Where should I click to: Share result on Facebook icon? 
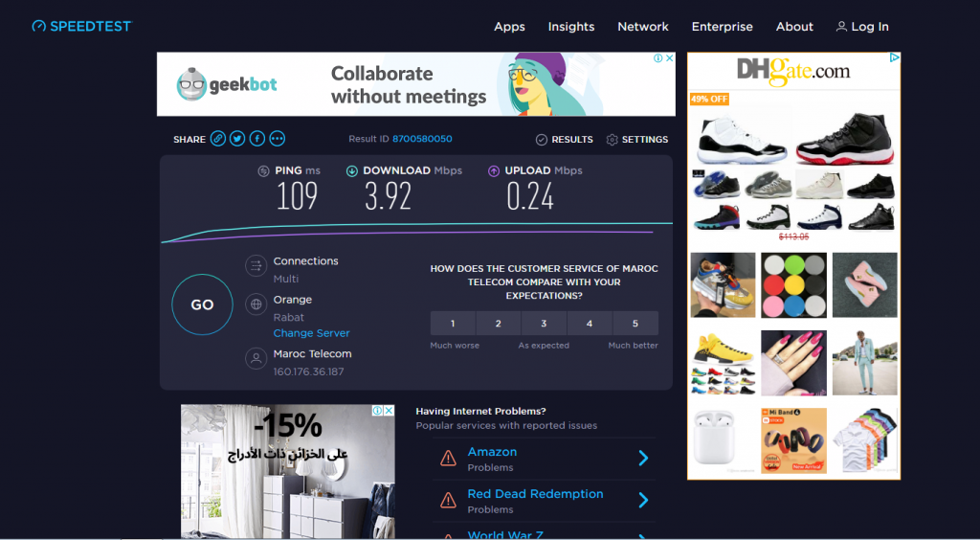[257, 139]
